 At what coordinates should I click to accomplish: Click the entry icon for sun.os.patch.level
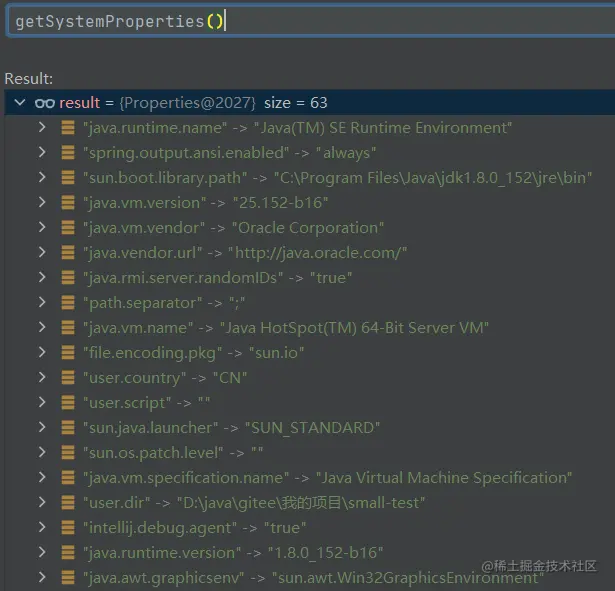click(x=68, y=453)
